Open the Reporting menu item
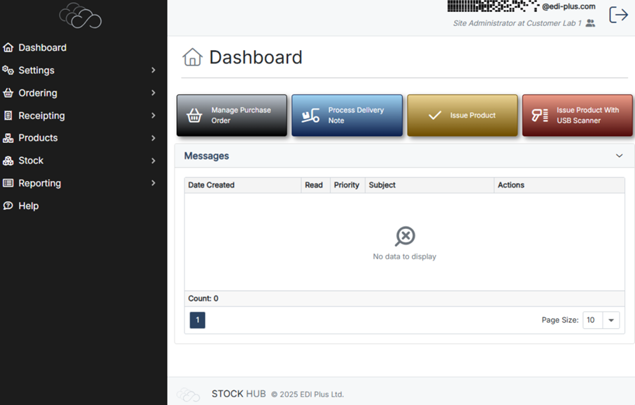 coord(39,183)
